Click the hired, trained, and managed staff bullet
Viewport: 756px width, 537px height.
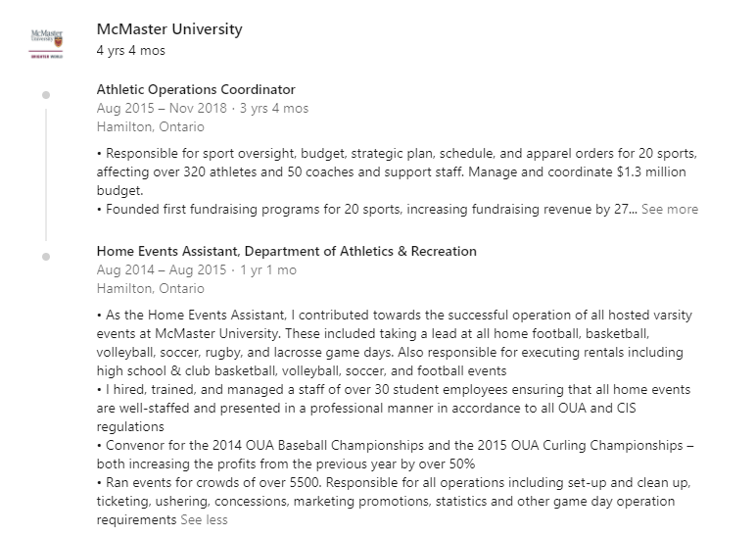click(x=394, y=409)
